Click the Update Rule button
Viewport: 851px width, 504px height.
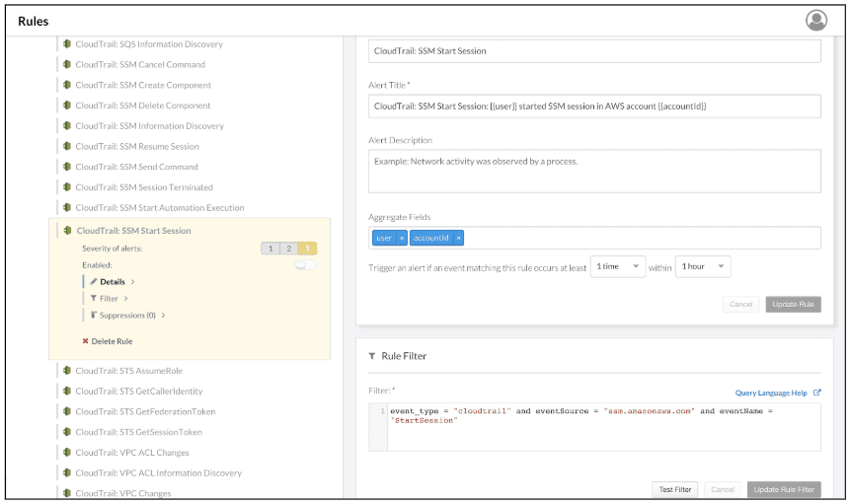point(793,305)
